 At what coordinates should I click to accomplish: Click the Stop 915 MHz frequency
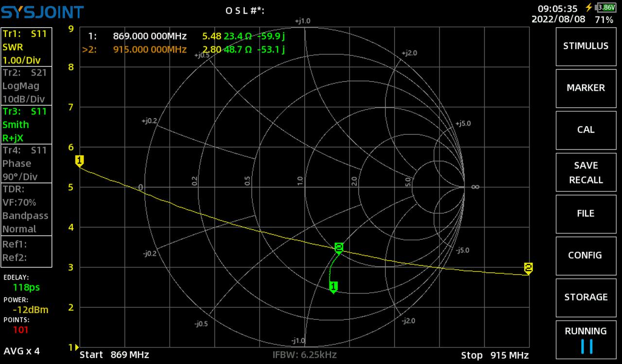coord(495,355)
